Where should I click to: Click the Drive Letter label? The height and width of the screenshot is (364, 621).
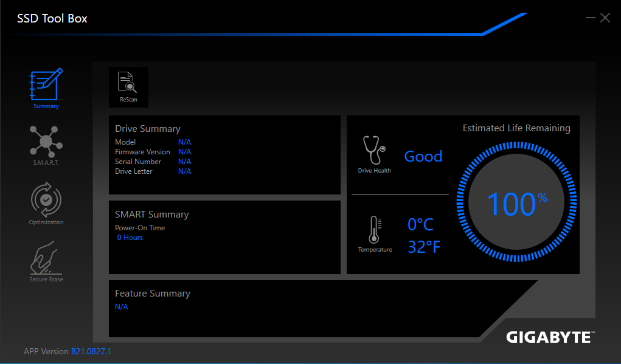[x=133, y=171]
